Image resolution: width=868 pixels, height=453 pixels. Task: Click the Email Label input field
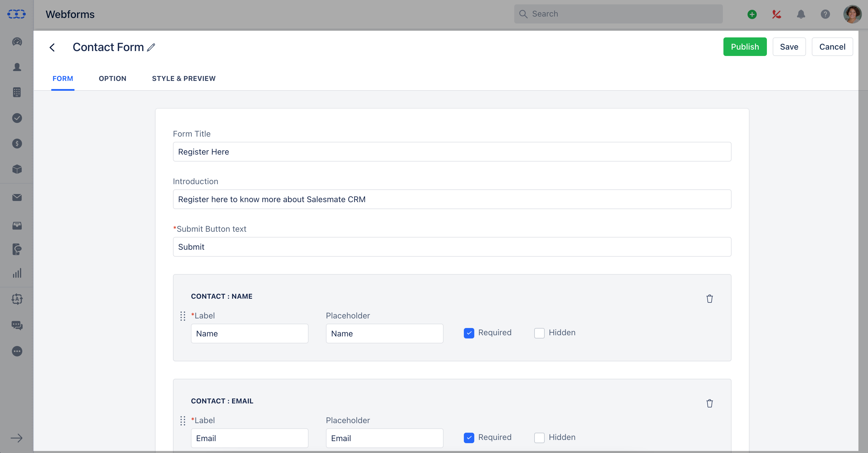pos(249,438)
